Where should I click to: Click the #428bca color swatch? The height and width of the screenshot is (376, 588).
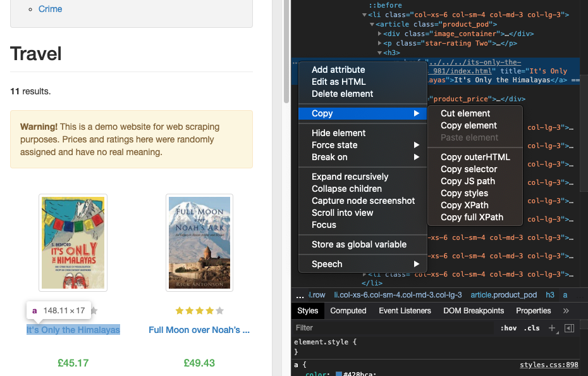click(x=339, y=374)
